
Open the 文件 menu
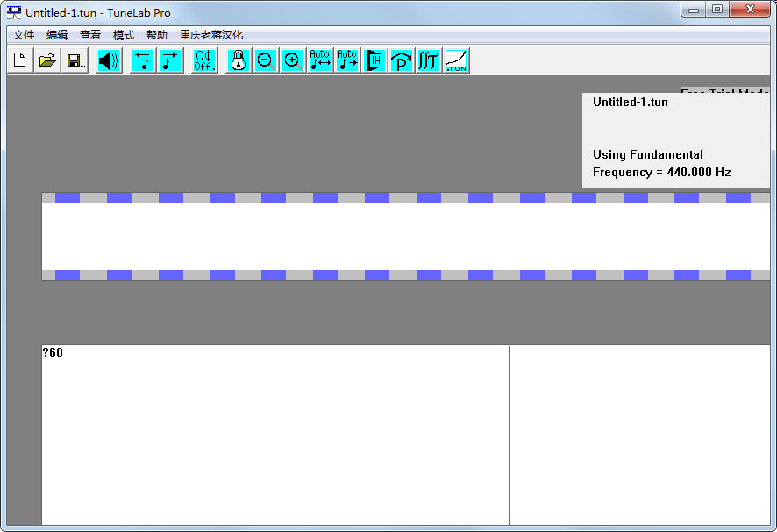pos(24,35)
